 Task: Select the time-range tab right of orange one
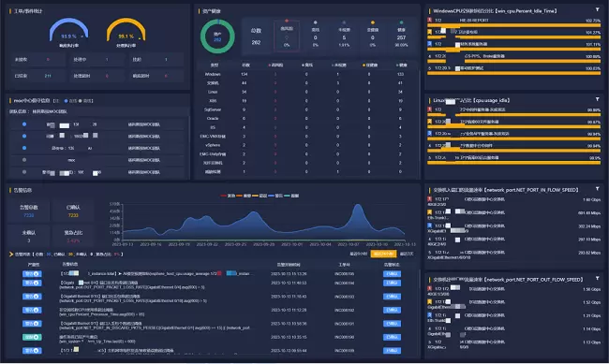[x=407, y=254]
